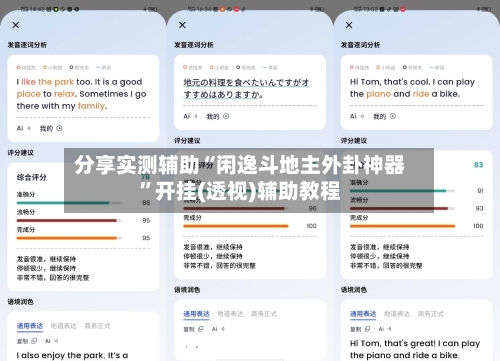
Task: Tap polished sentence 'Hi Tom, that's great!'
Action: pyautogui.click(x=415, y=349)
